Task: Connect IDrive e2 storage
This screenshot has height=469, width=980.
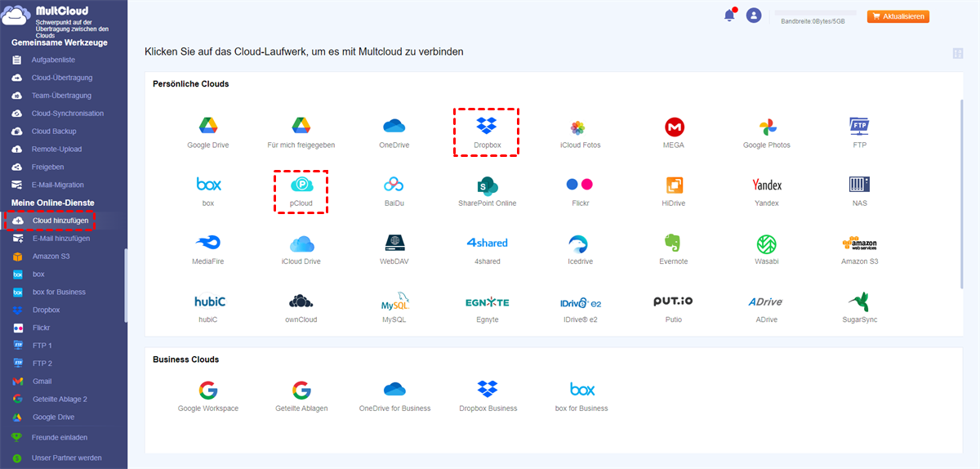Action: 581,308
